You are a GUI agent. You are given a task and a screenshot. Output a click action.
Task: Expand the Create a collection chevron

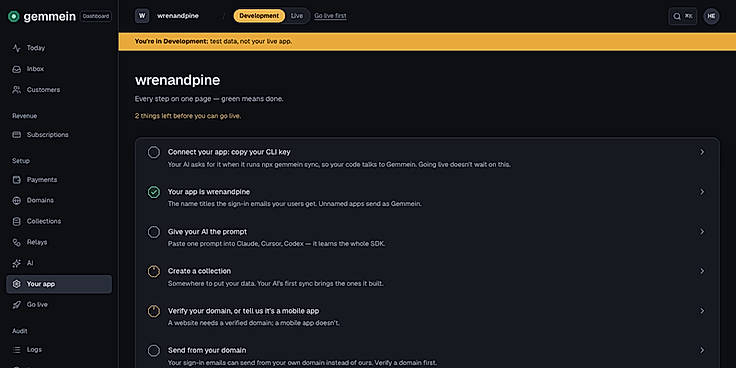click(702, 271)
